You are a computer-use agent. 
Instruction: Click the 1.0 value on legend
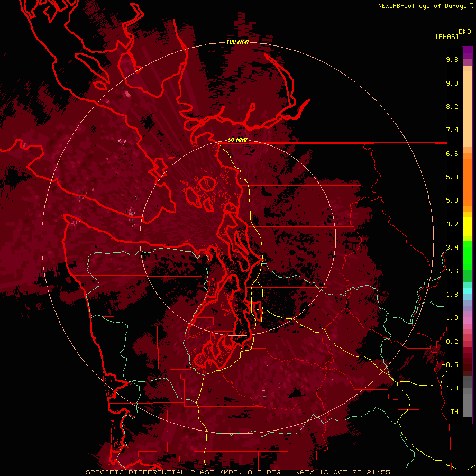[452, 318]
